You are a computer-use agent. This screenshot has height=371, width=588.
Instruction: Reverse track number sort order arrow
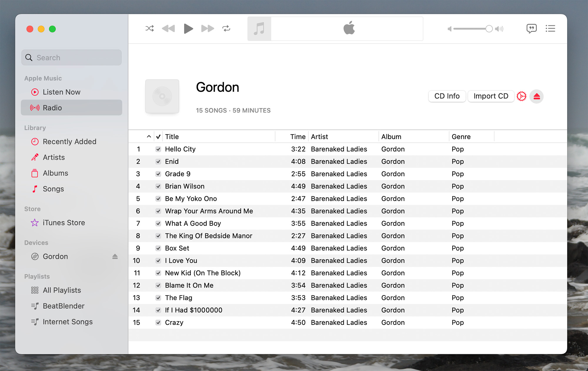click(149, 136)
